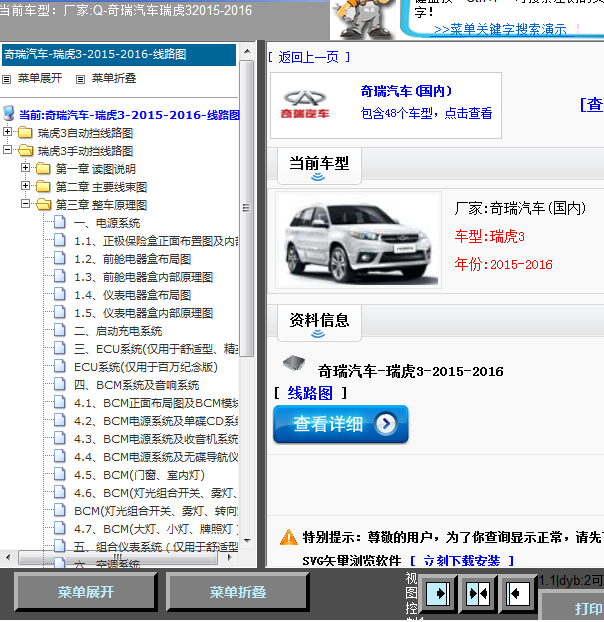Click horizontal scrollbar left arrow
Viewport: 604px width, 622px height.
(x=8, y=557)
